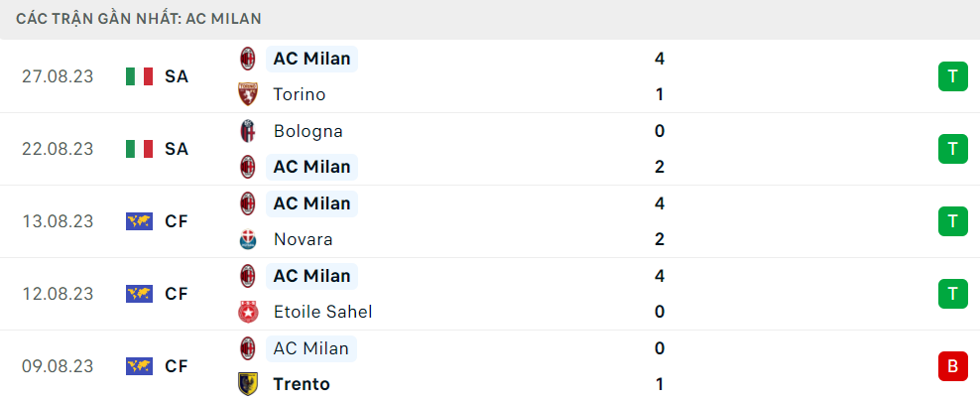This screenshot has width=980, height=402.
Task: Click green T badge for Torino match
Action: pyautogui.click(x=952, y=76)
